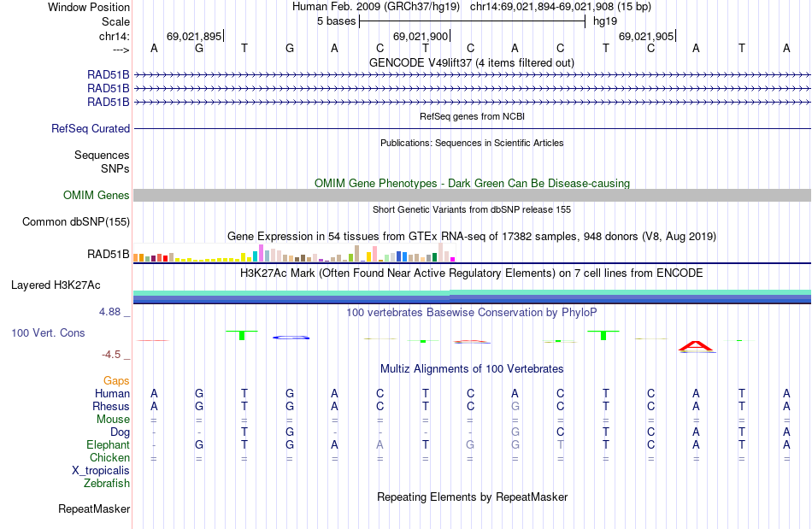
Task: Click the layered H3K27Ac signal band
Action: [472, 297]
